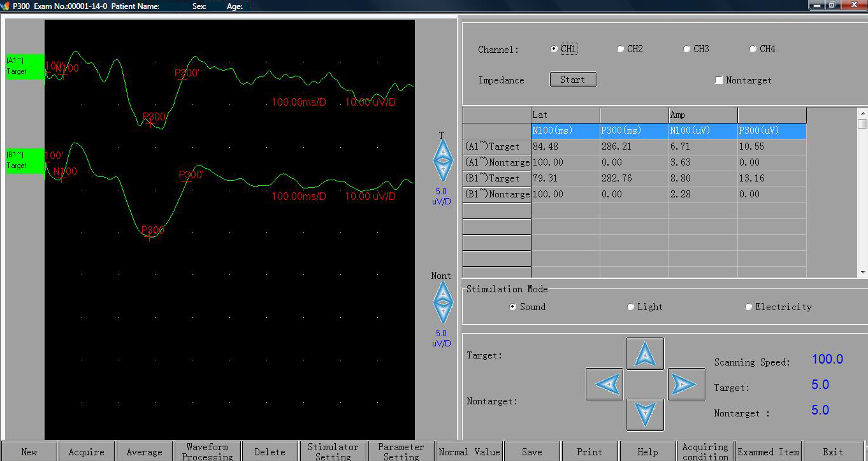Click the New button
The height and width of the screenshot is (461, 868).
29,451
